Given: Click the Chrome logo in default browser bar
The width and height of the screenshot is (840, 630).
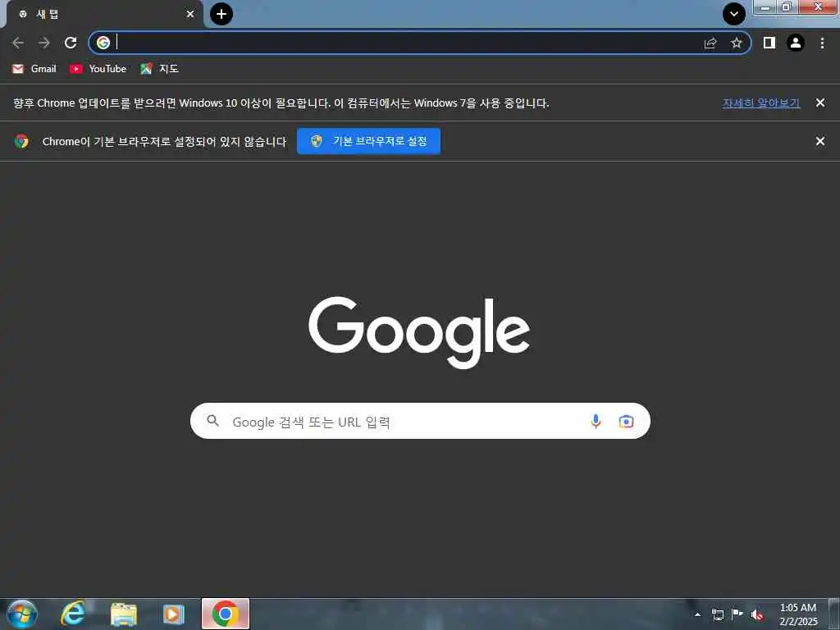Looking at the screenshot, I should [x=22, y=141].
